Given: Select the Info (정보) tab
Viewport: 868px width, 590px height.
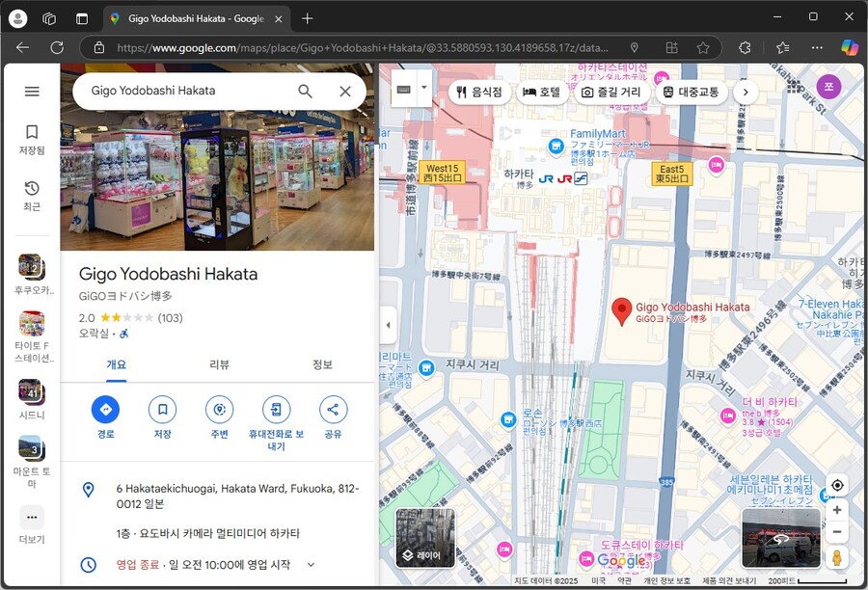Looking at the screenshot, I should tap(322, 364).
